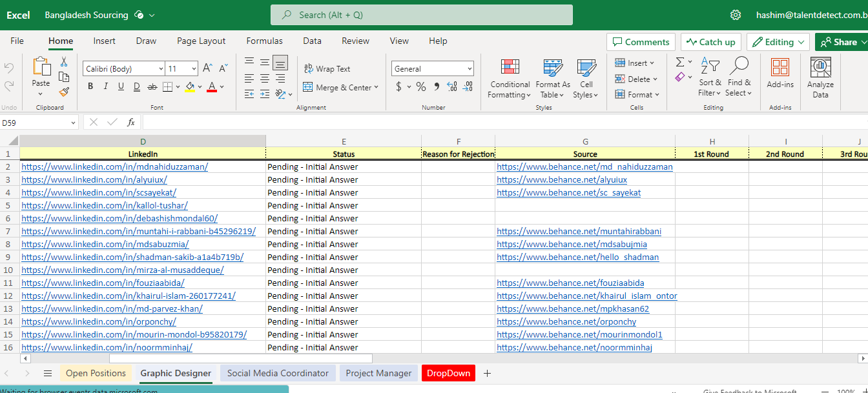Click the Format Painter brush icon
This screenshot has height=393, width=868.
point(64,93)
